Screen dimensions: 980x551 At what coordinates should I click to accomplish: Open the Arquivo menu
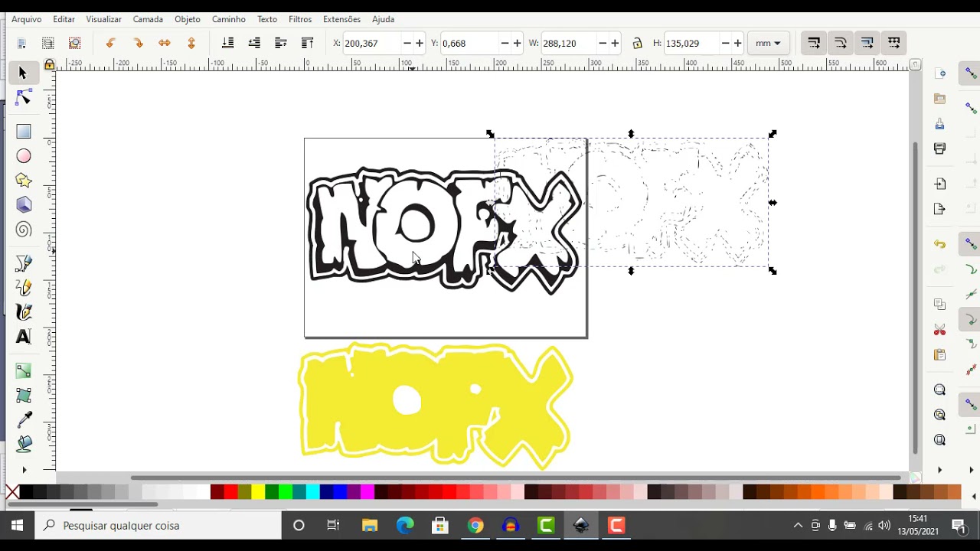tap(27, 19)
